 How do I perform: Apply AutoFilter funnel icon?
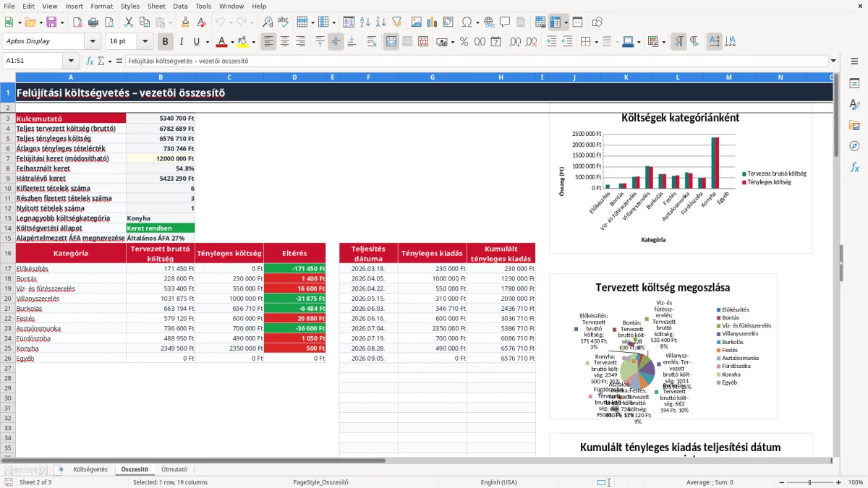tap(396, 22)
